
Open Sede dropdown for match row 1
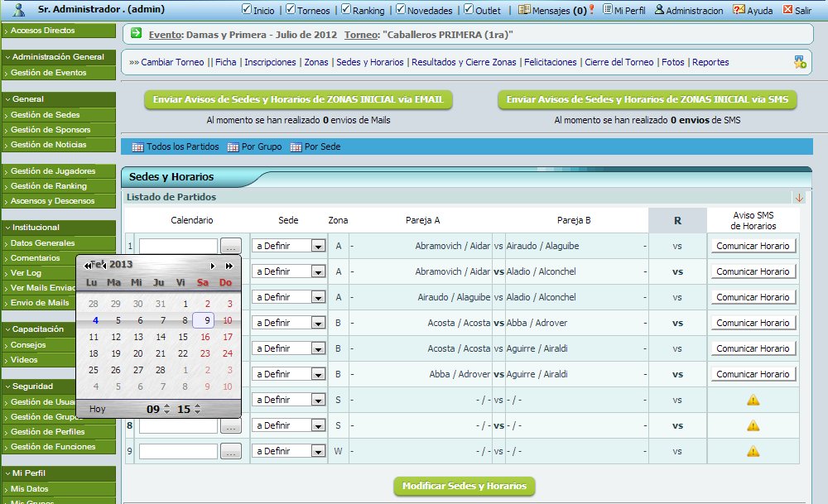point(318,246)
